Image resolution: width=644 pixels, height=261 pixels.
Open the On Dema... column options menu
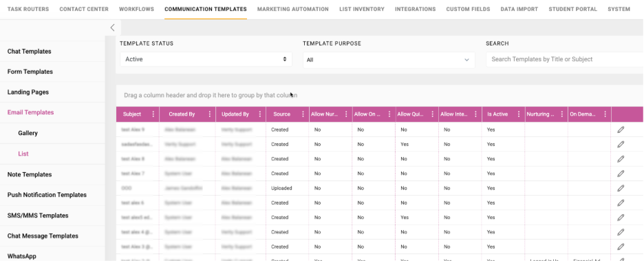click(x=605, y=114)
